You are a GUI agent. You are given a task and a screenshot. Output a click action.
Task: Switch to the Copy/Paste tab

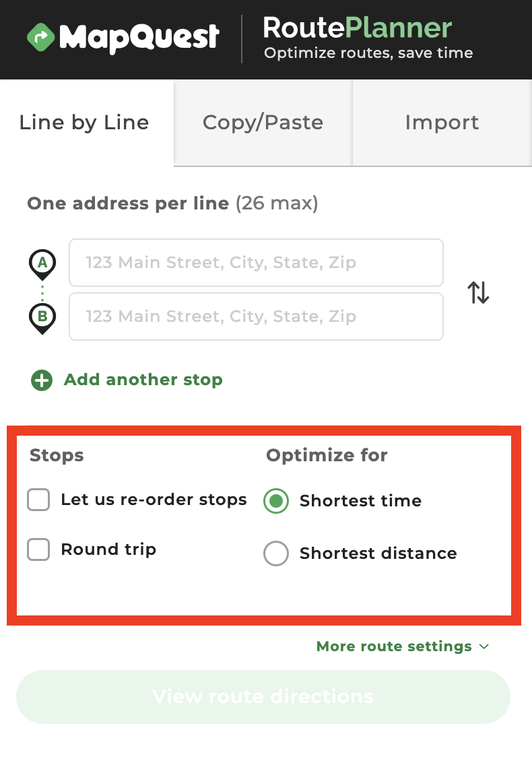(x=263, y=123)
